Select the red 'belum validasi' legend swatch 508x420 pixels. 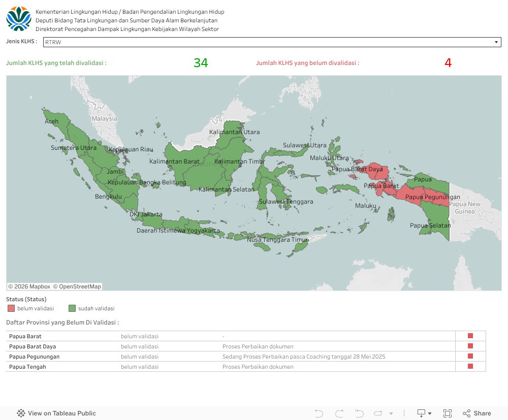pyautogui.click(x=11, y=308)
